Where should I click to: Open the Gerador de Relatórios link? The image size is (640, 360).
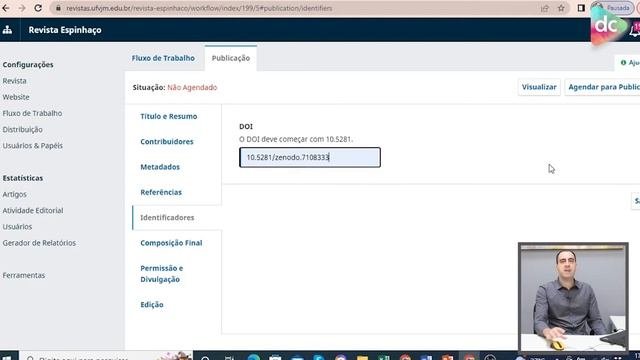pyautogui.click(x=39, y=243)
